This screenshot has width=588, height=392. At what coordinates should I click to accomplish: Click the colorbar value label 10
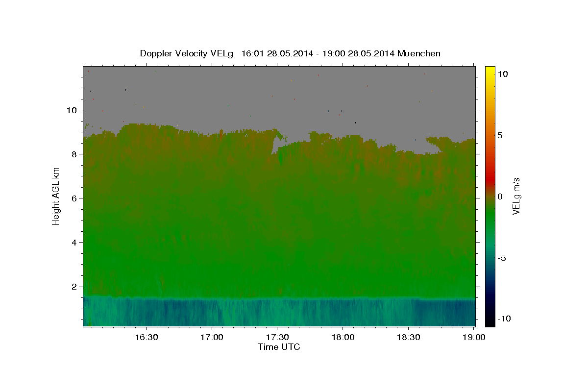(502, 74)
